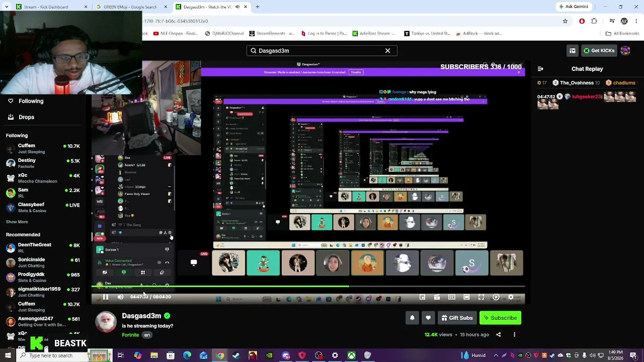Open the StreamElements bookmark

click(x=272, y=34)
